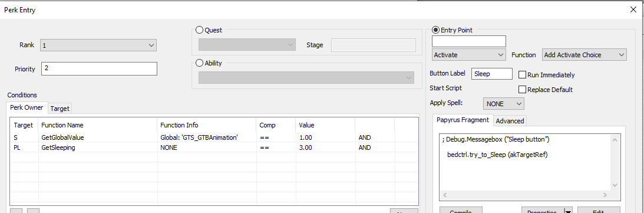Click the 1.00 value cell

305,137
